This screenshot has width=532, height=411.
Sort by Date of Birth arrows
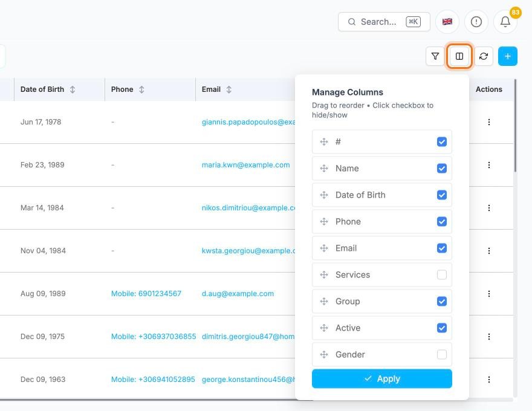(x=73, y=89)
